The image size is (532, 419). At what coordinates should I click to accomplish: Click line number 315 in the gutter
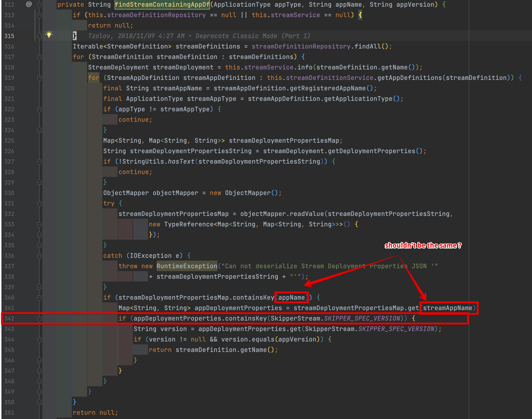[9, 36]
